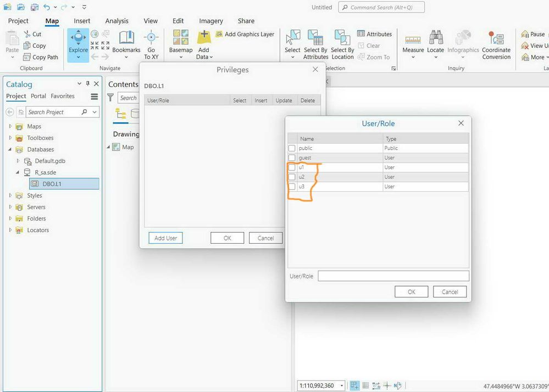The height and width of the screenshot is (392, 549).
Task: Copy the selection in the Clipboard group
Action: 35,46
